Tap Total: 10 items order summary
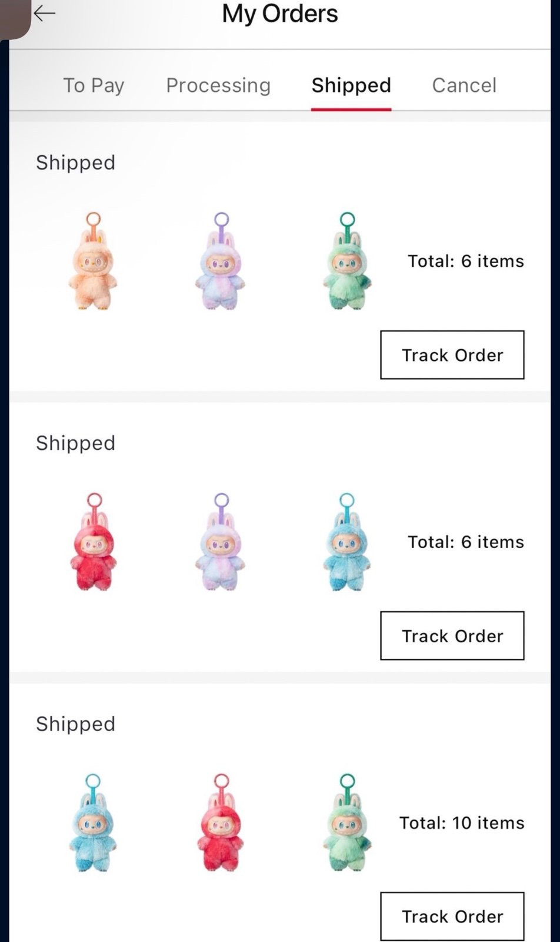560x942 pixels. click(x=462, y=822)
